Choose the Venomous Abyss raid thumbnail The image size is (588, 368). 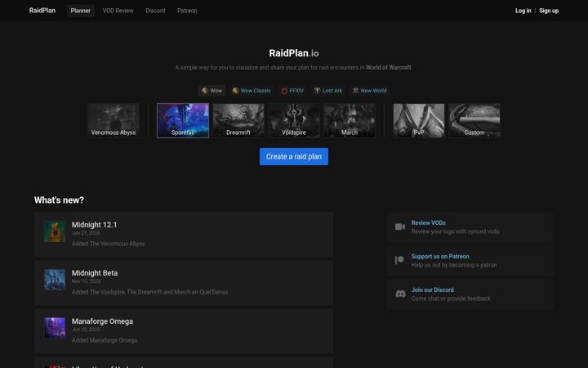[x=114, y=120]
